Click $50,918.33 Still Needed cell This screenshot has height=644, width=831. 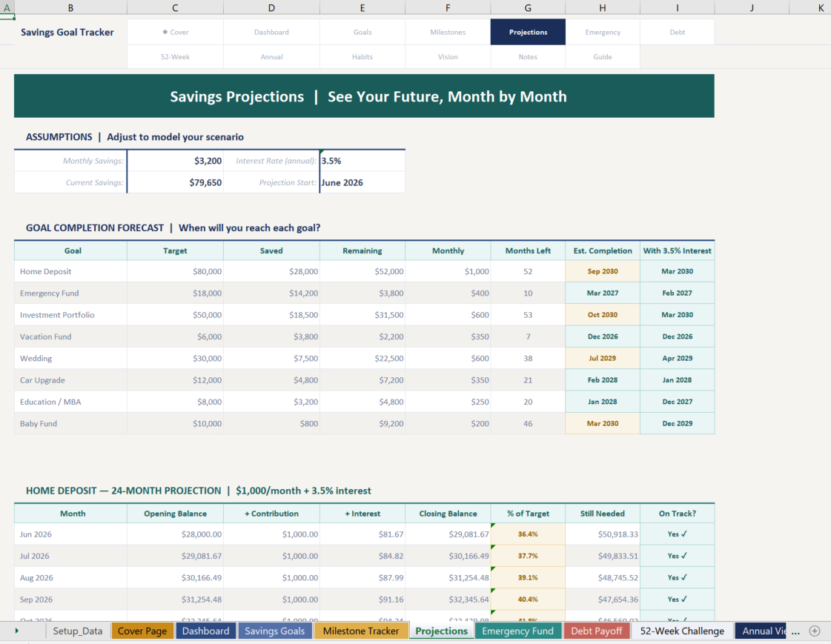[603, 534]
